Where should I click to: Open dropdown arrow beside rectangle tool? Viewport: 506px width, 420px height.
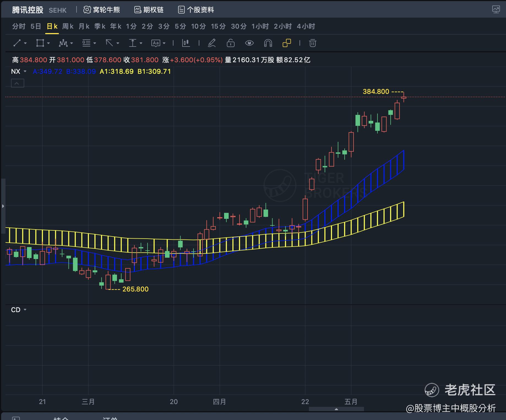[x=48, y=43]
